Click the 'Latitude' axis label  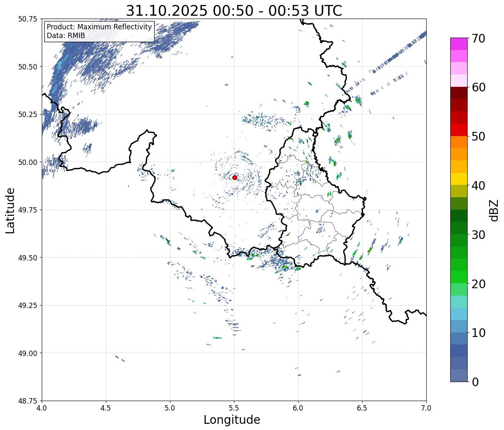coord(10,210)
